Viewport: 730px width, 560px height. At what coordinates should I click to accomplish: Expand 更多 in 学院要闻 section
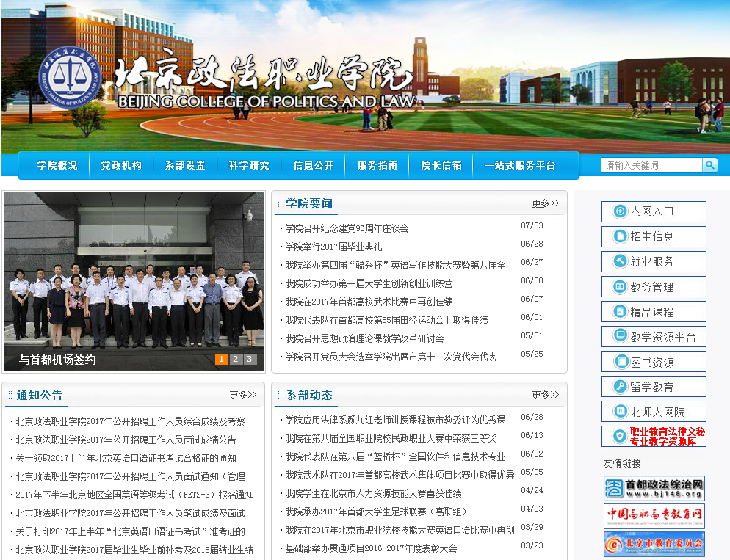[545, 203]
